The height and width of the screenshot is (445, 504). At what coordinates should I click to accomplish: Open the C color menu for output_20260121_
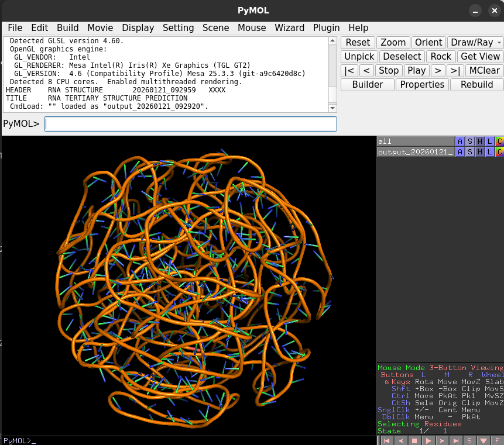[x=499, y=151]
